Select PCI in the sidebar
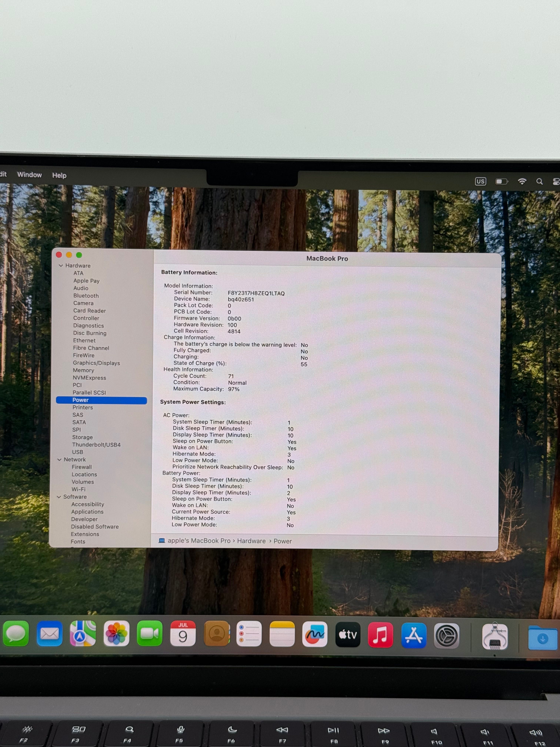The height and width of the screenshot is (747, 560). click(x=77, y=385)
